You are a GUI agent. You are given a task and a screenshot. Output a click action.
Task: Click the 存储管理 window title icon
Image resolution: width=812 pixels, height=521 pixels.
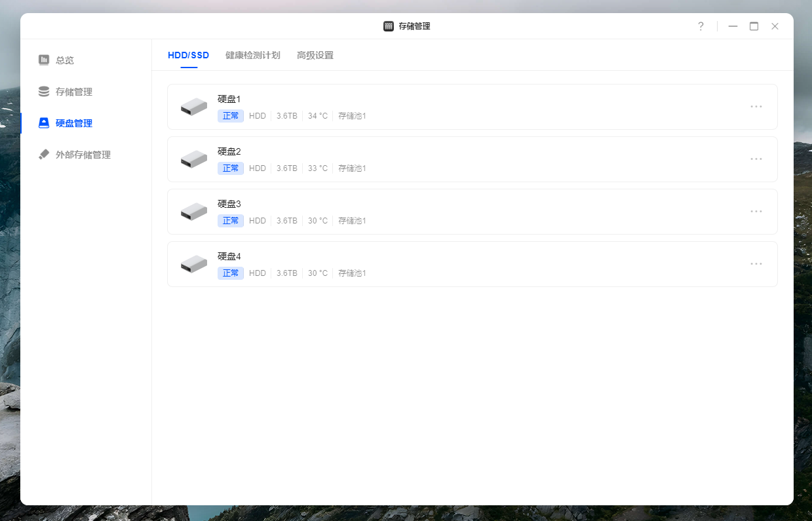point(389,26)
